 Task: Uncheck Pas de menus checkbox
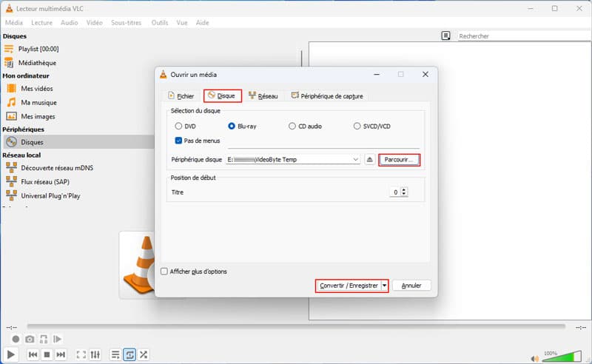(x=178, y=141)
